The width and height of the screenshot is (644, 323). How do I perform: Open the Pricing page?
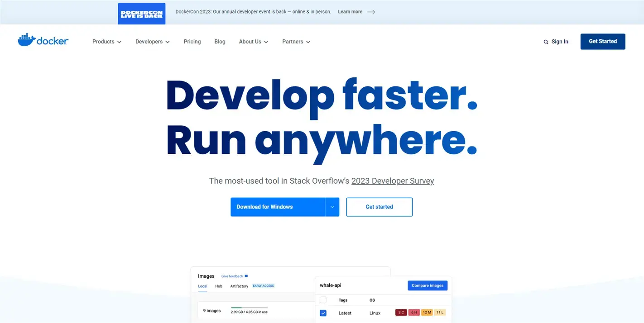point(192,42)
